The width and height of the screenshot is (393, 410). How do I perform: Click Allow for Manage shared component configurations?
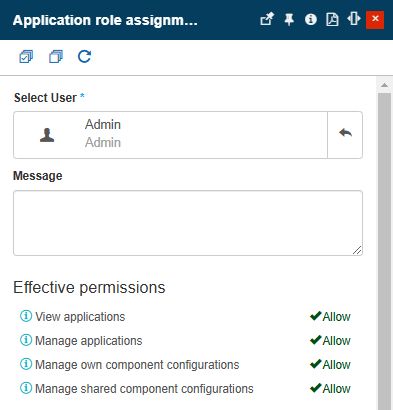click(330, 388)
